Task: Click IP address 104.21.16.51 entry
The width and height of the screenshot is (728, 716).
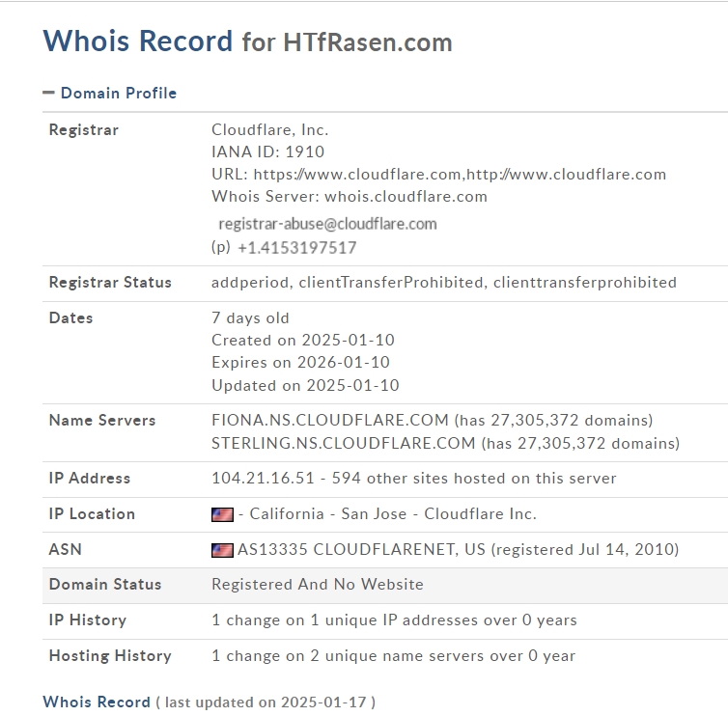Action: coord(263,478)
